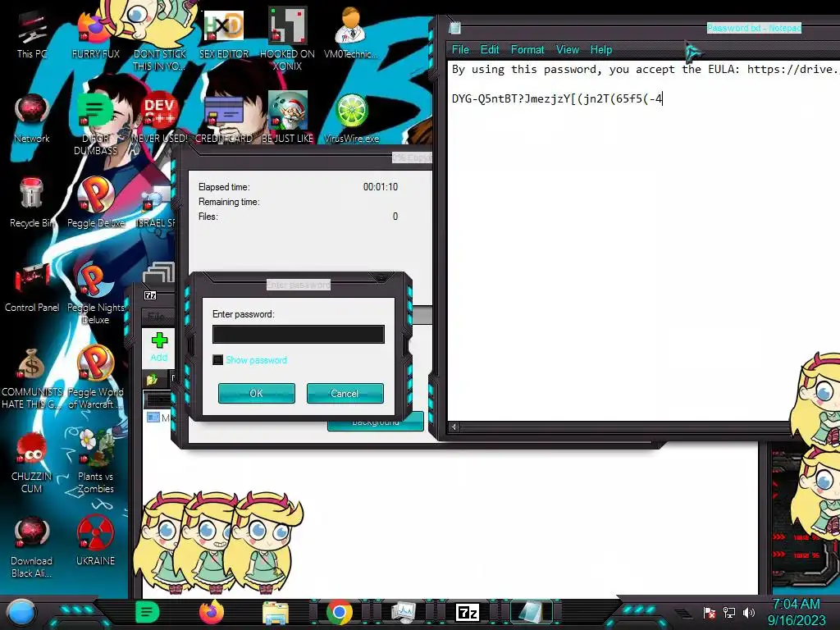The width and height of the screenshot is (840, 630).
Task: Select the This PC desktop icon
Action: (x=32, y=34)
